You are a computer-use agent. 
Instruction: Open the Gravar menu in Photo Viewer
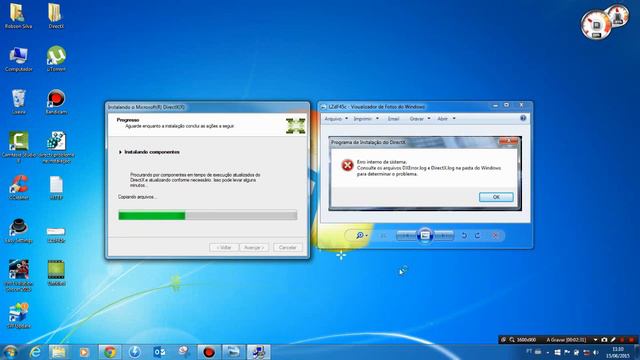420,119
